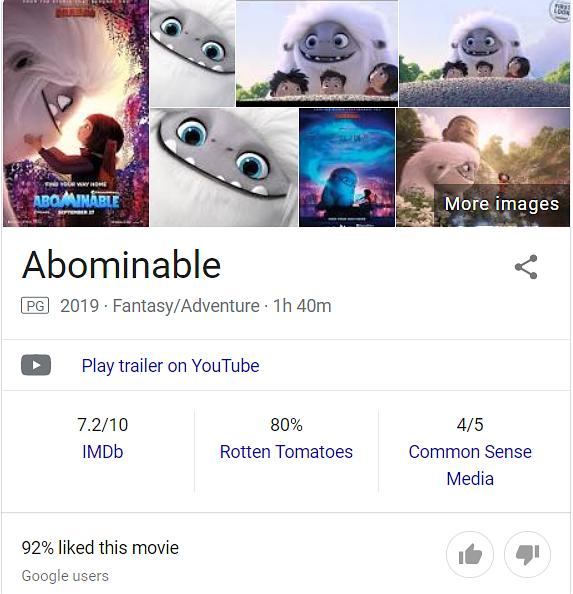Select the large yeti face close-up image
Image resolution: width=573 pixels, height=594 pixels.
[224, 167]
